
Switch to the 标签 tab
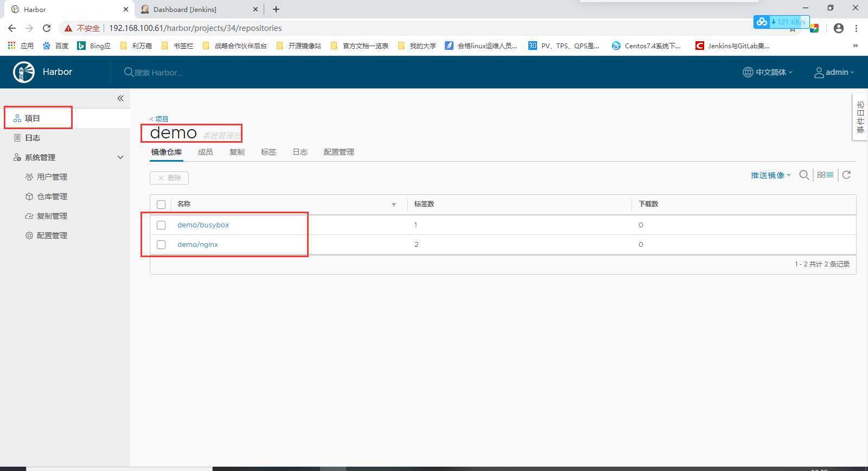(x=269, y=152)
